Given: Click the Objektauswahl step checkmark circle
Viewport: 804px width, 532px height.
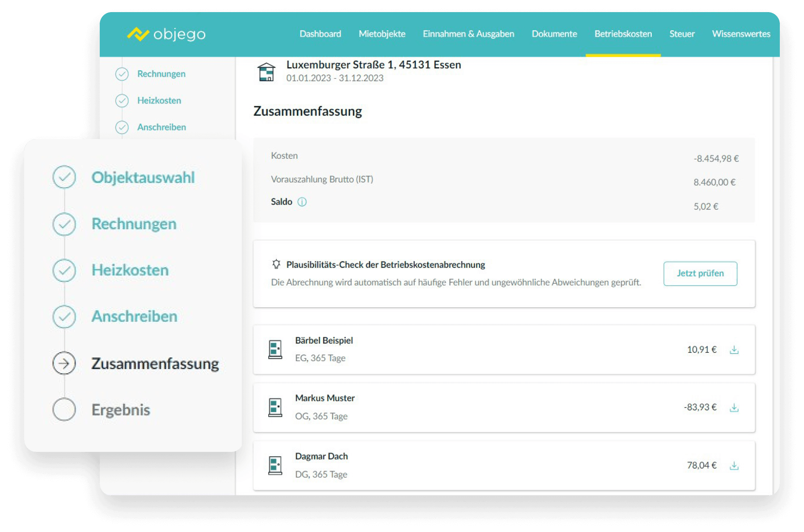Looking at the screenshot, I should pos(64,177).
